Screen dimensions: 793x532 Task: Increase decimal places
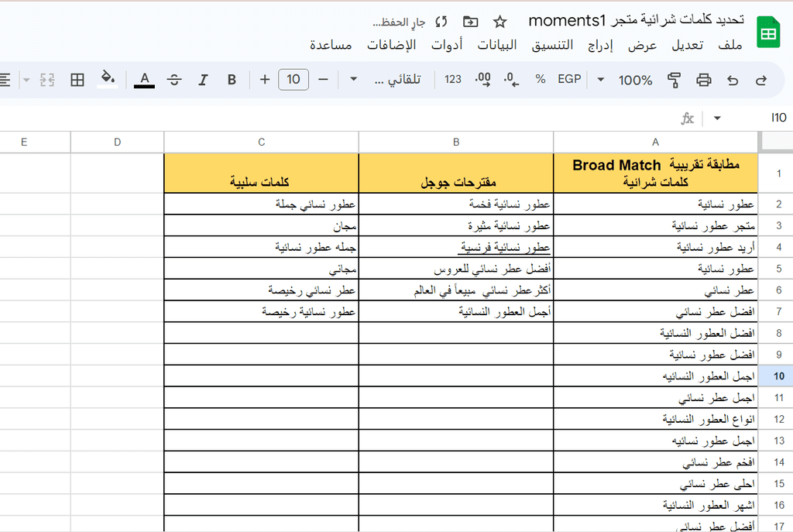tap(483, 80)
